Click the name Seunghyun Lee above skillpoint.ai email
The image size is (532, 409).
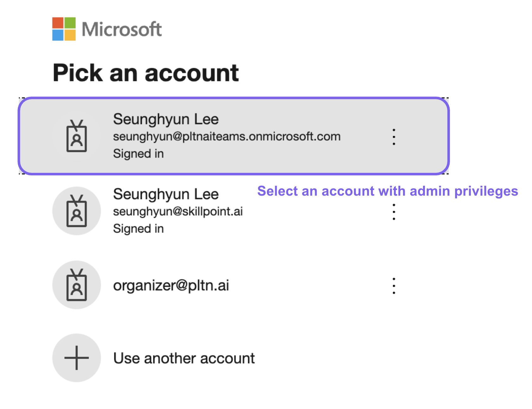point(166,194)
